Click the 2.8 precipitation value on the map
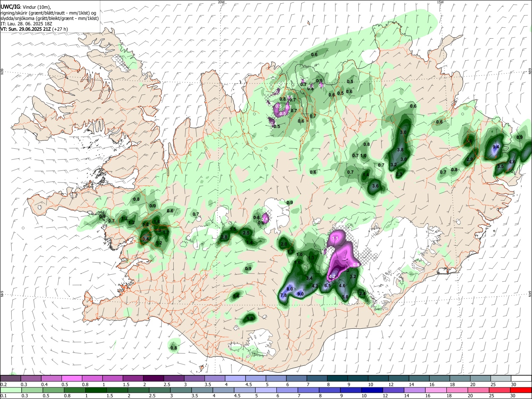The height and width of the screenshot is (399, 532). pyautogui.click(x=224, y=237)
